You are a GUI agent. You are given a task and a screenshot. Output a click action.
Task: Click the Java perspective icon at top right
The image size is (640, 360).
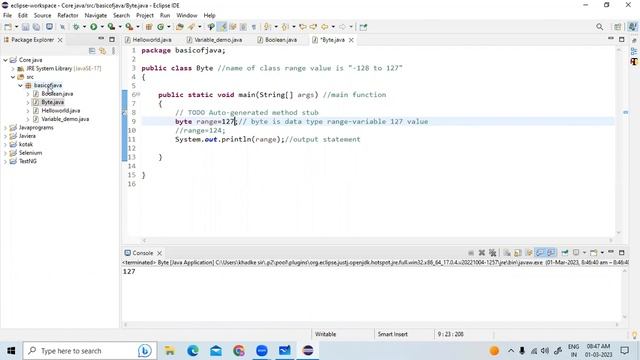[632, 27]
